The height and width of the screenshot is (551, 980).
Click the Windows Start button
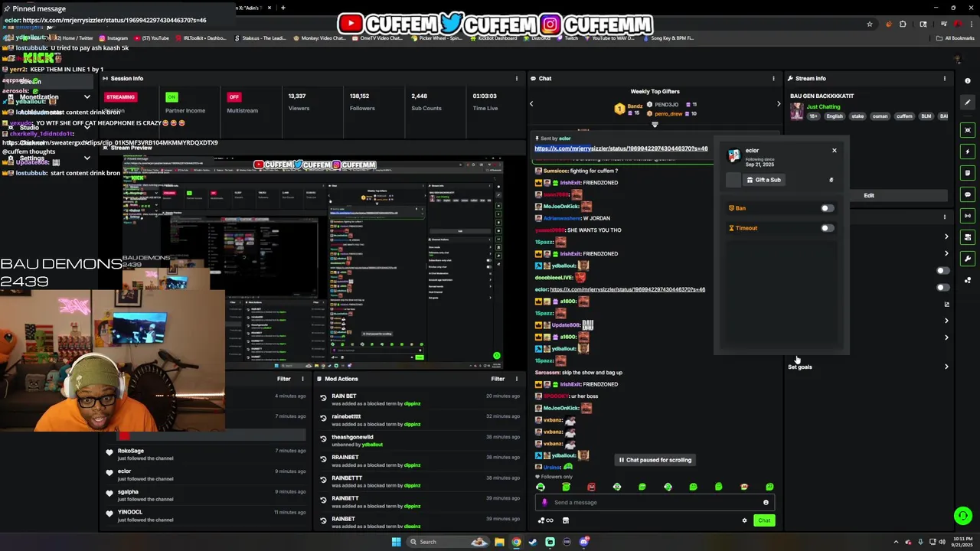pos(396,542)
